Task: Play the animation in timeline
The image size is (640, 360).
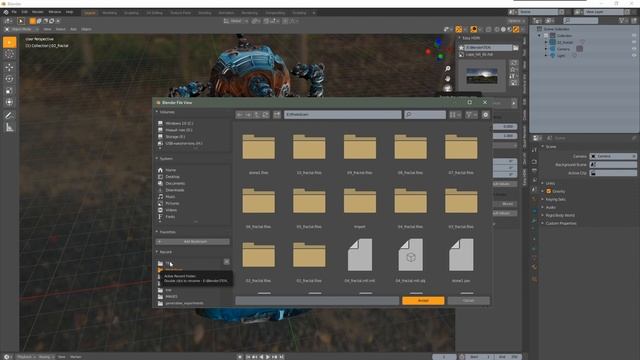Action: (268, 357)
